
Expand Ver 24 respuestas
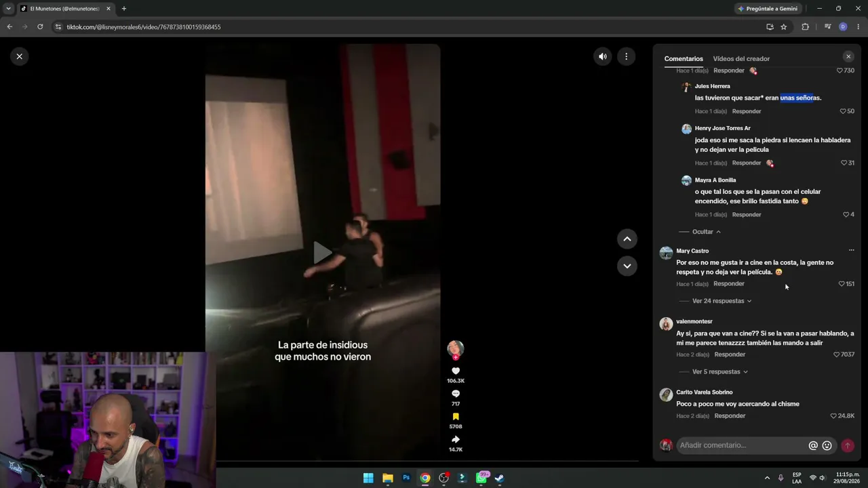(722, 301)
